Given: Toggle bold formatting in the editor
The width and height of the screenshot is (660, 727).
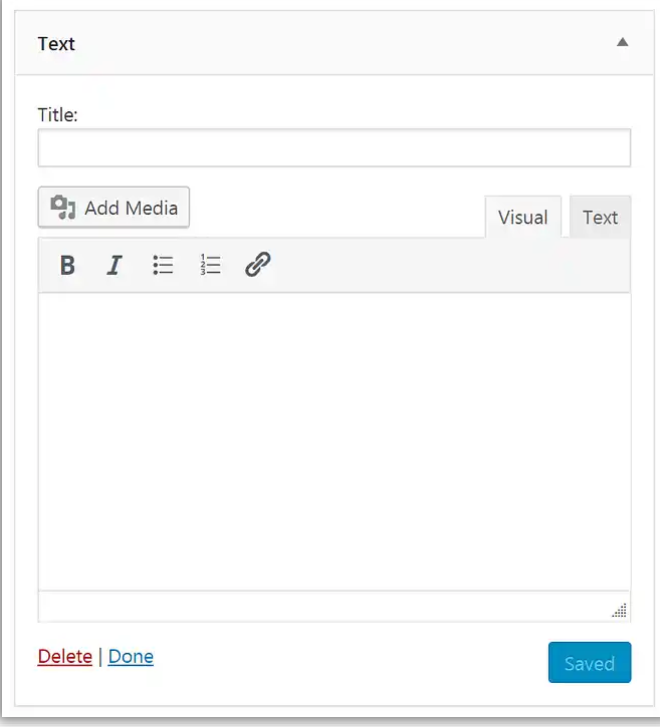Looking at the screenshot, I should click(67, 265).
